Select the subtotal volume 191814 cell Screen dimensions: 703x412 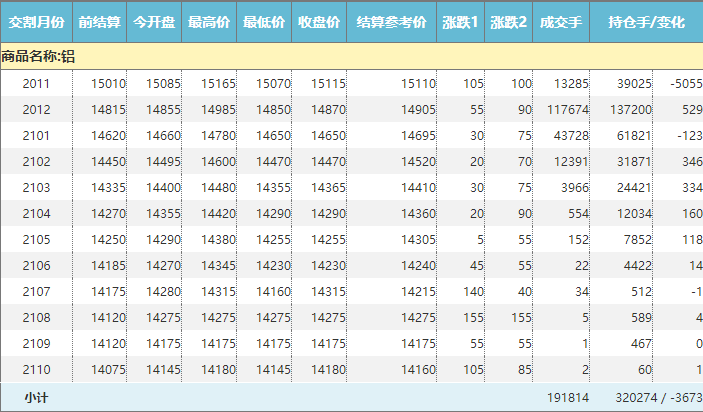[568, 397]
